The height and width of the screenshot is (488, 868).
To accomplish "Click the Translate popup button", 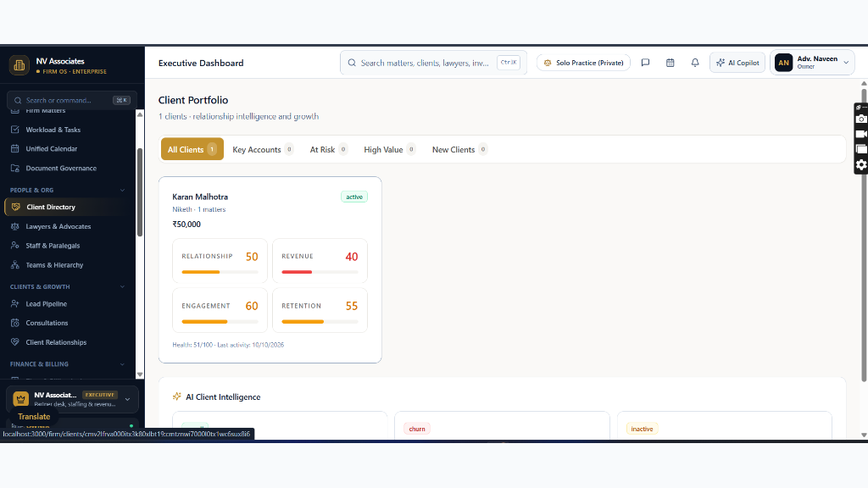I will [34, 417].
